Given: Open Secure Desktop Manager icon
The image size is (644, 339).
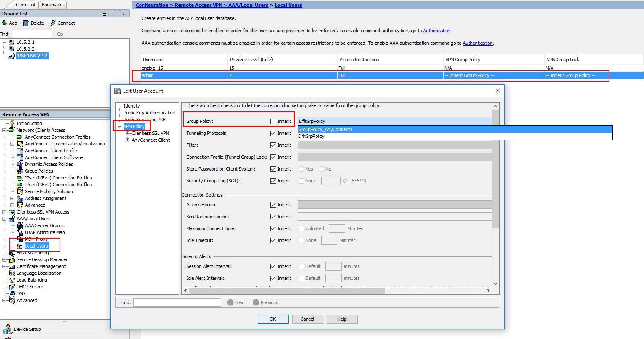Looking at the screenshot, I should click(12, 259).
